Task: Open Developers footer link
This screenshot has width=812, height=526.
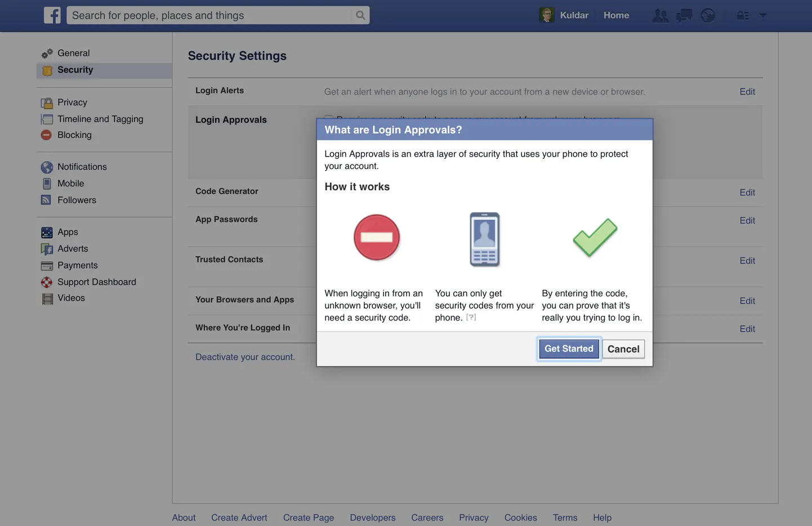Action: coord(373,518)
